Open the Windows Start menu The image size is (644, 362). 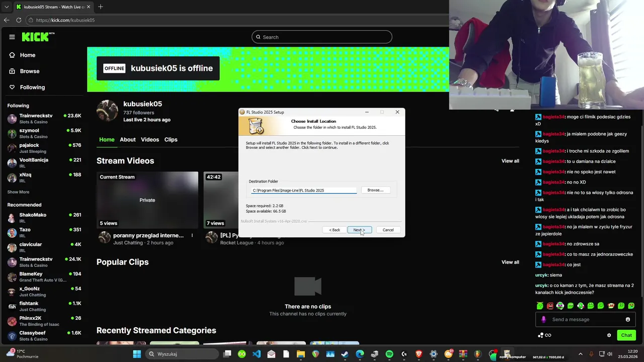[137, 354]
